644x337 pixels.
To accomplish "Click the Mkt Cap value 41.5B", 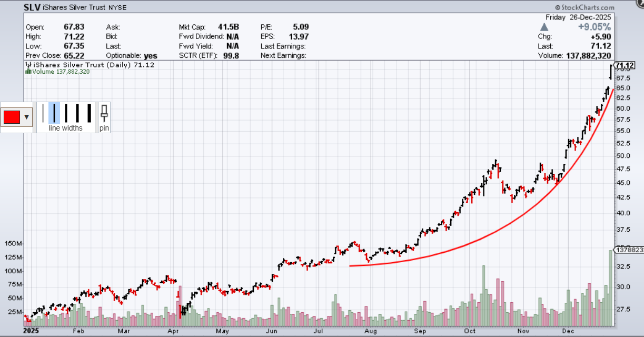I will 229,27.
